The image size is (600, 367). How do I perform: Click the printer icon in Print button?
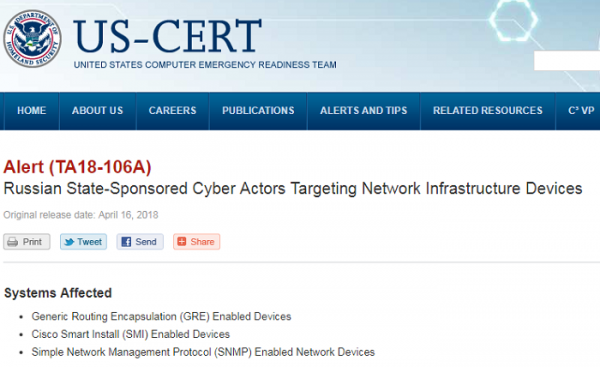pos(13,242)
